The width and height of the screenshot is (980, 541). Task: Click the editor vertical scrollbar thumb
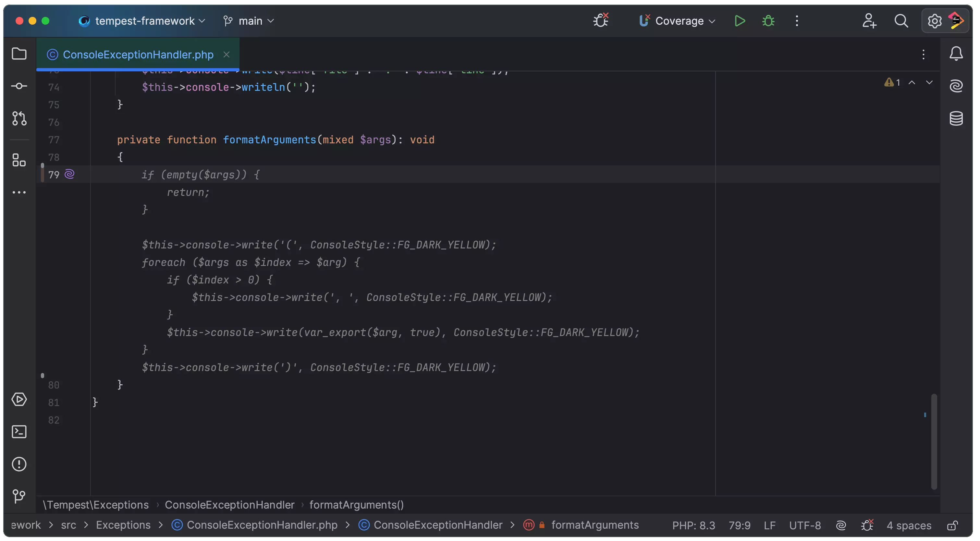[934, 441]
